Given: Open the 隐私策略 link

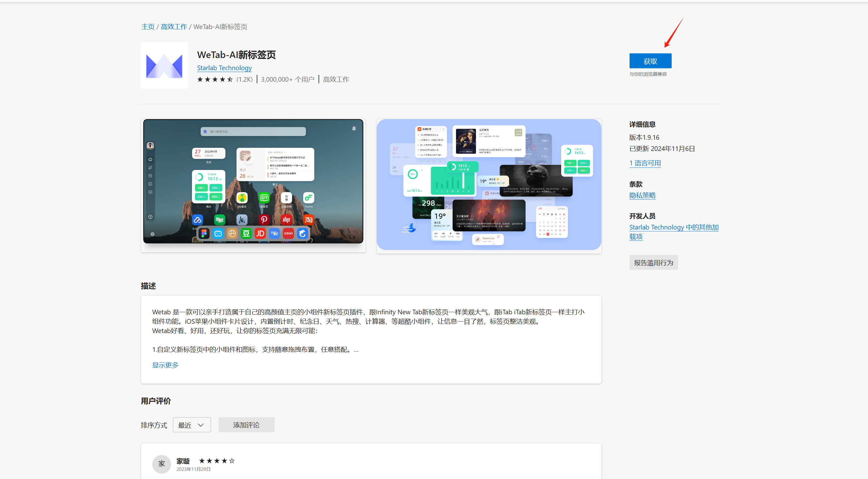Looking at the screenshot, I should 642,195.
